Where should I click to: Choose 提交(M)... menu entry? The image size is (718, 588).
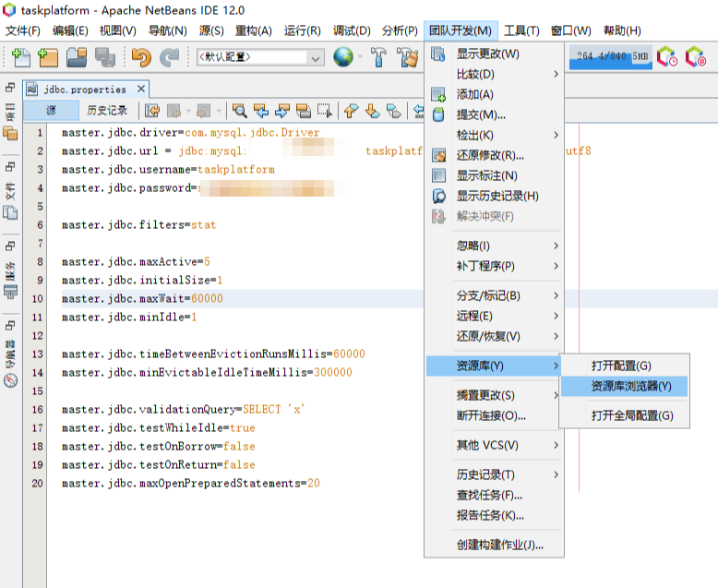[494, 115]
